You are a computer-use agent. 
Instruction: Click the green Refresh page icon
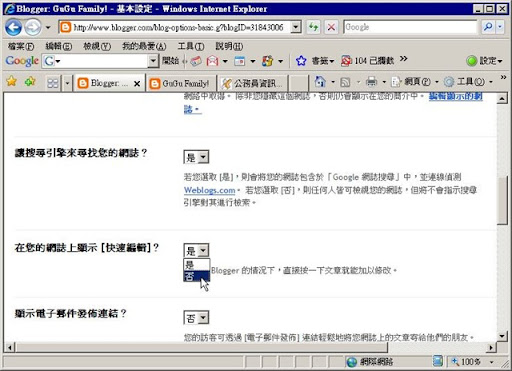(313, 27)
